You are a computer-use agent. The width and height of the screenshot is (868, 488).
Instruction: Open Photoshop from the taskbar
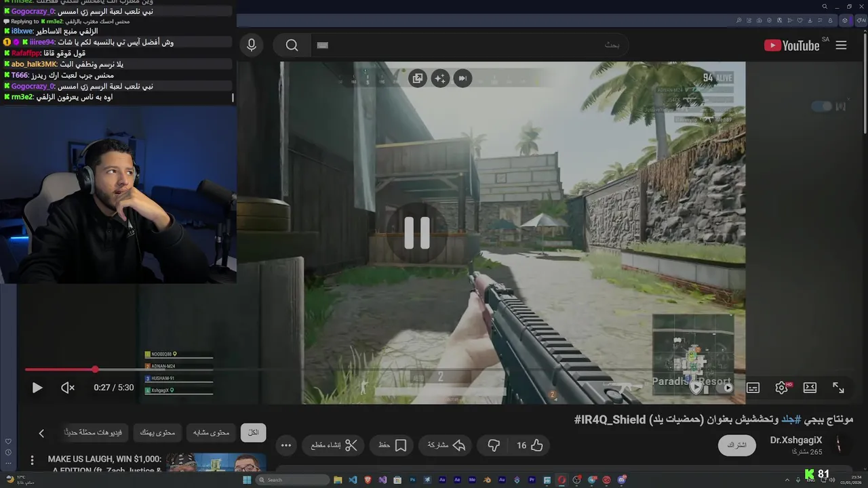[x=412, y=479]
